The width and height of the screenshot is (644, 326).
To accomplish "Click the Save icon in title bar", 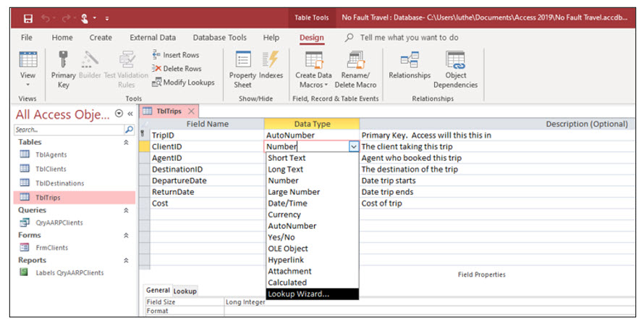I will pyautogui.click(x=28, y=19).
